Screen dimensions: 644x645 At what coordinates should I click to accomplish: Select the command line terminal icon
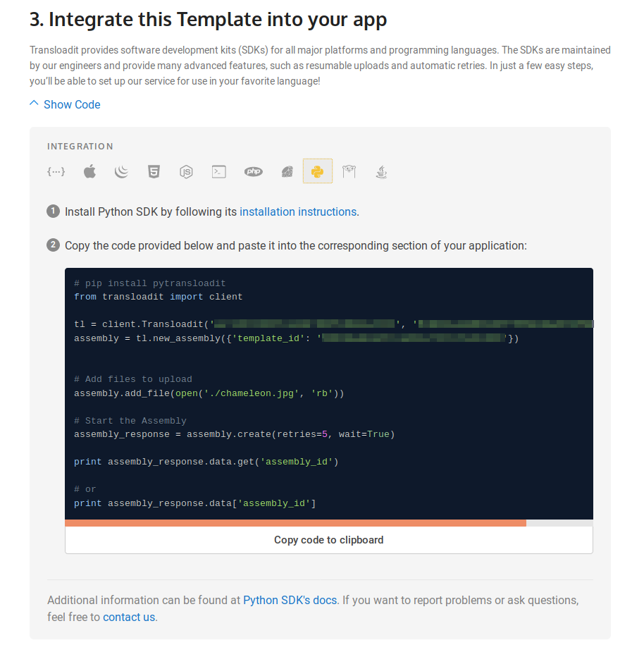[x=219, y=171]
